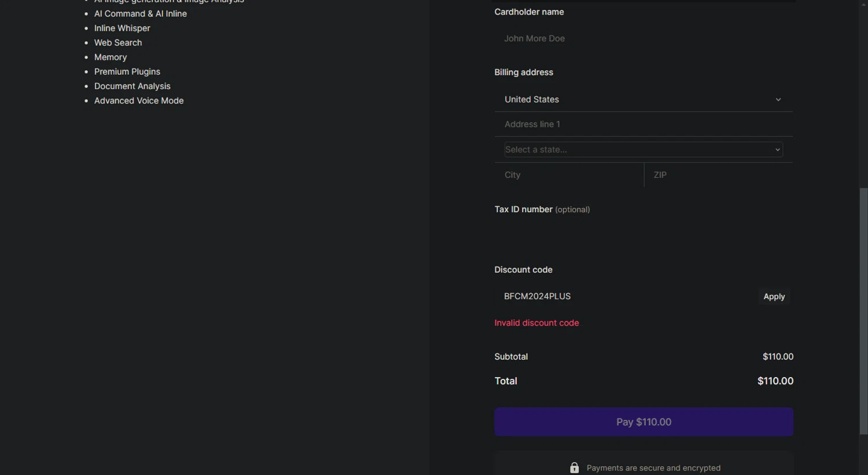The height and width of the screenshot is (475, 868).
Task: Click the Tax ID number field
Action: [643, 235]
